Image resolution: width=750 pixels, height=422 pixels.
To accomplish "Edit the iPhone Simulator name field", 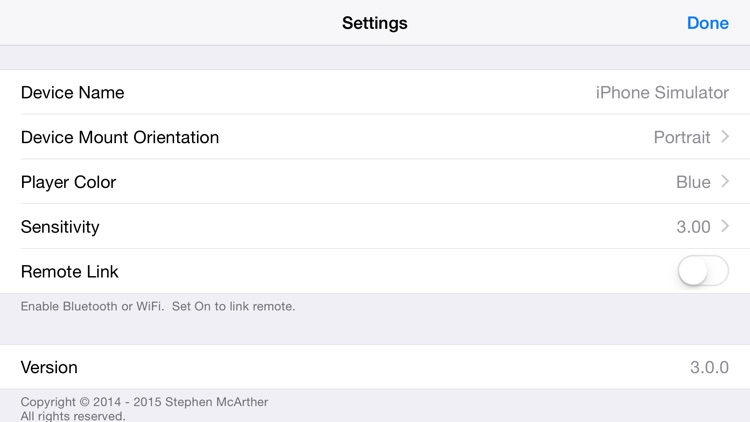I will point(662,93).
